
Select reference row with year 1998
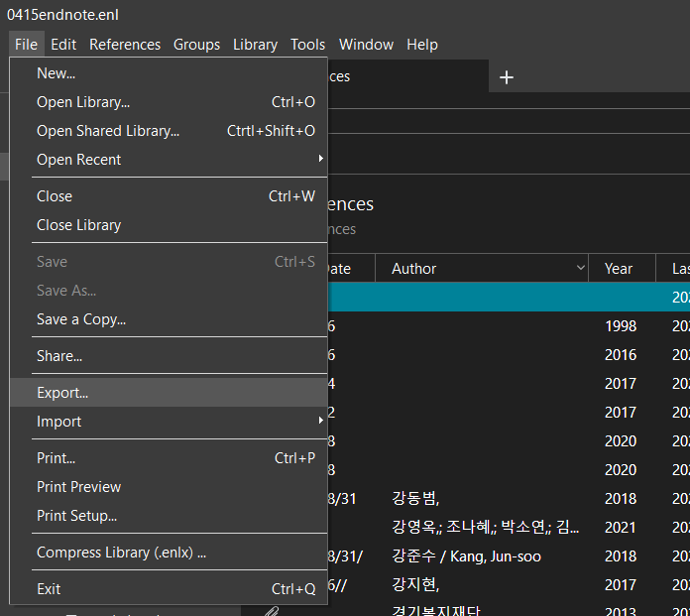click(x=510, y=326)
